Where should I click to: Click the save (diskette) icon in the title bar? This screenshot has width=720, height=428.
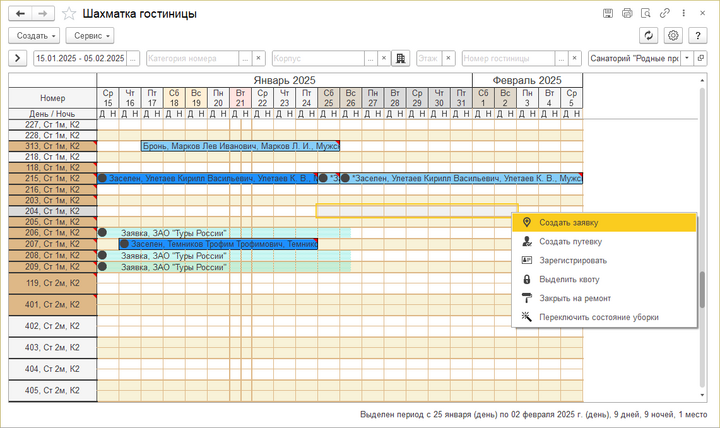(608, 13)
